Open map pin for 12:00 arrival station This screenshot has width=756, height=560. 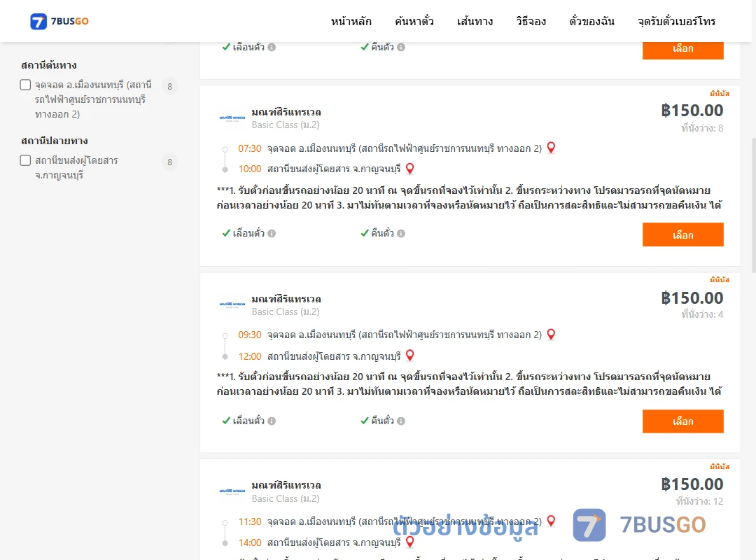click(x=409, y=356)
